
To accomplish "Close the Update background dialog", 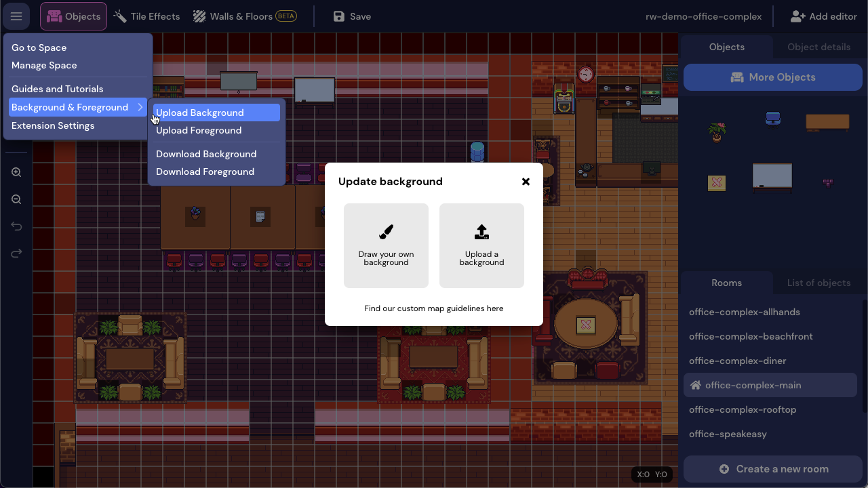I will pos(526,182).
